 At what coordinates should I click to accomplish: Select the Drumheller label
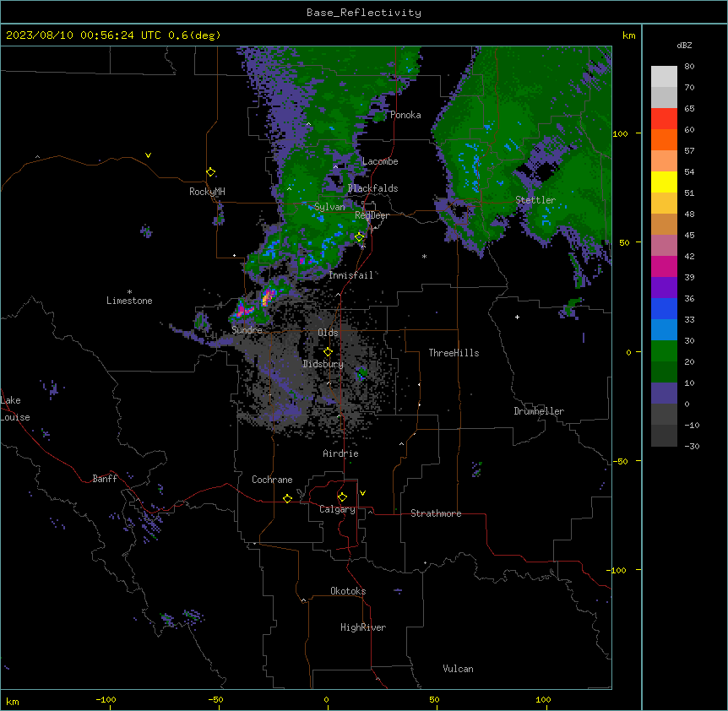[539, 411]
